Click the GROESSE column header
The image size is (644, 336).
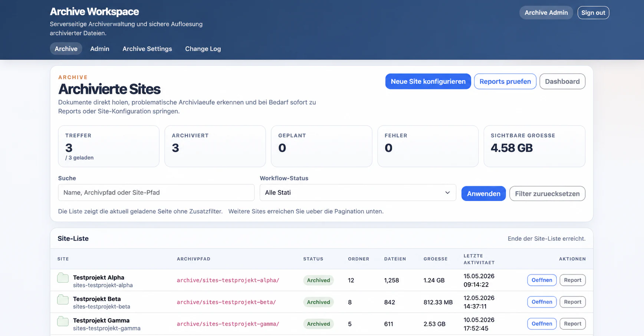point(436,259)
